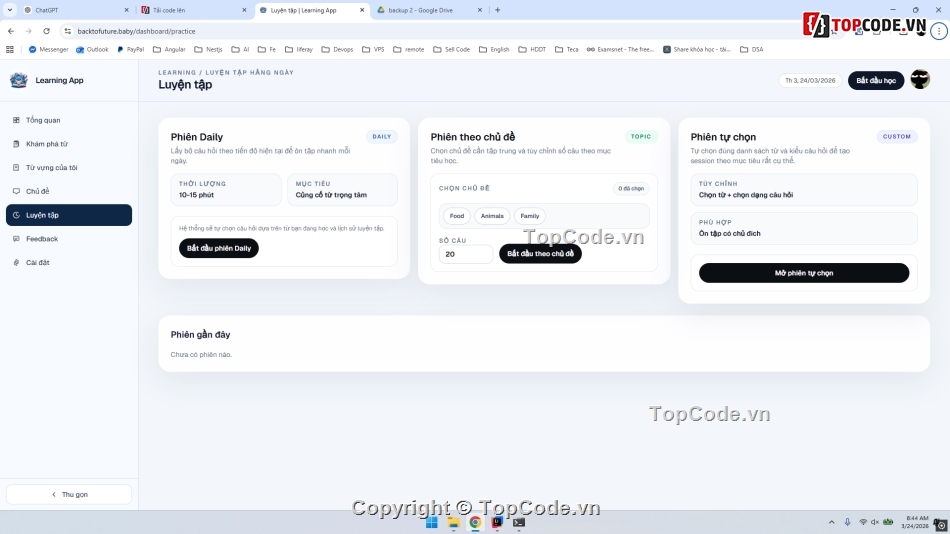
Task: Select the Food topic chip
Action: click(457, 216)
